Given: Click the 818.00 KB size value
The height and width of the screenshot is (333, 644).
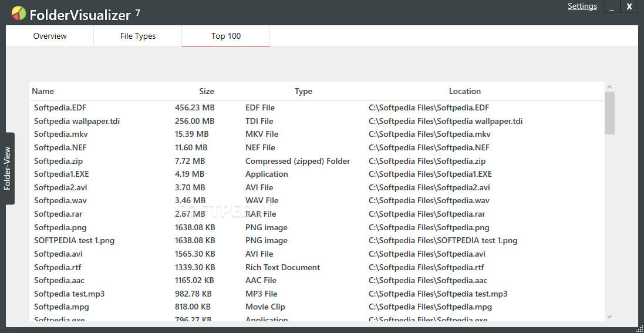Looking at the screenshot, I should [193, 307].
